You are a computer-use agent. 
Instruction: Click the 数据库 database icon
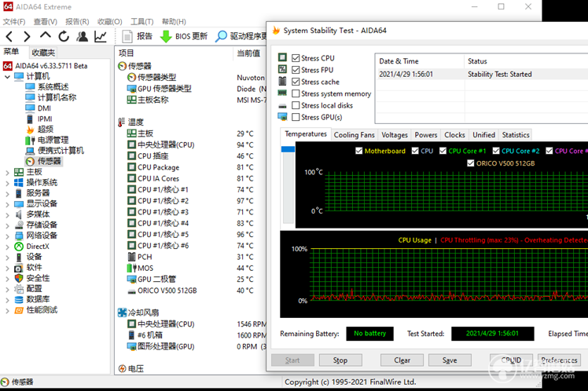tap(19, 299)
